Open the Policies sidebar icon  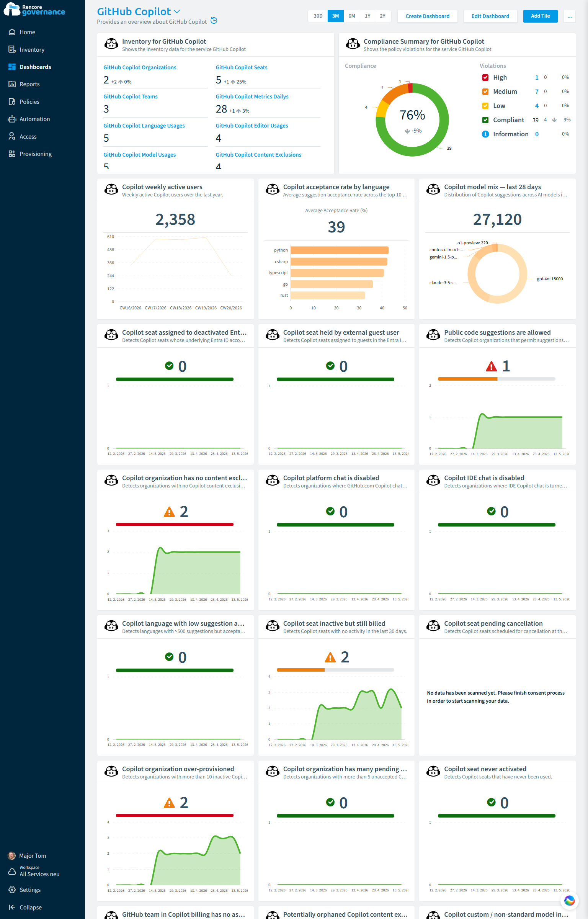click(12, 101)
